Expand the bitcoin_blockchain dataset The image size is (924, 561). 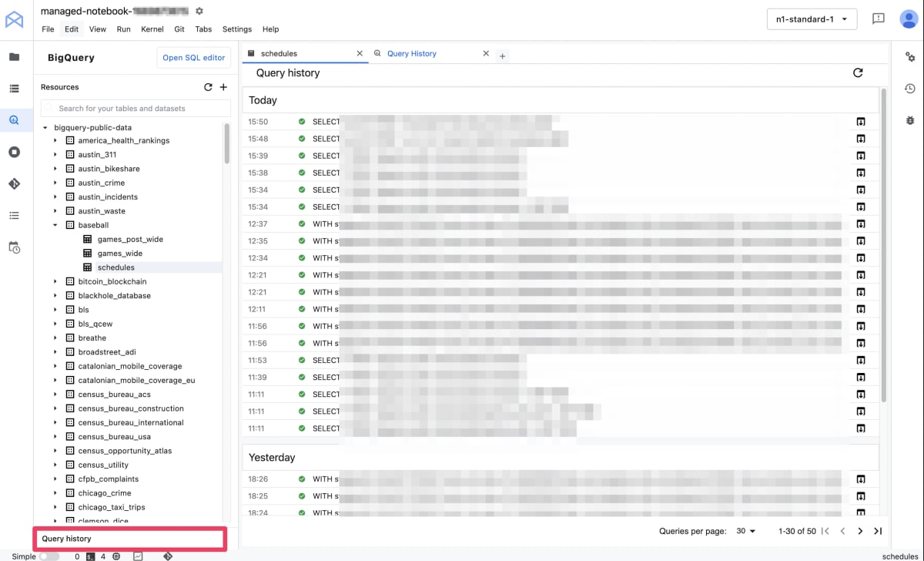point(55,281)
